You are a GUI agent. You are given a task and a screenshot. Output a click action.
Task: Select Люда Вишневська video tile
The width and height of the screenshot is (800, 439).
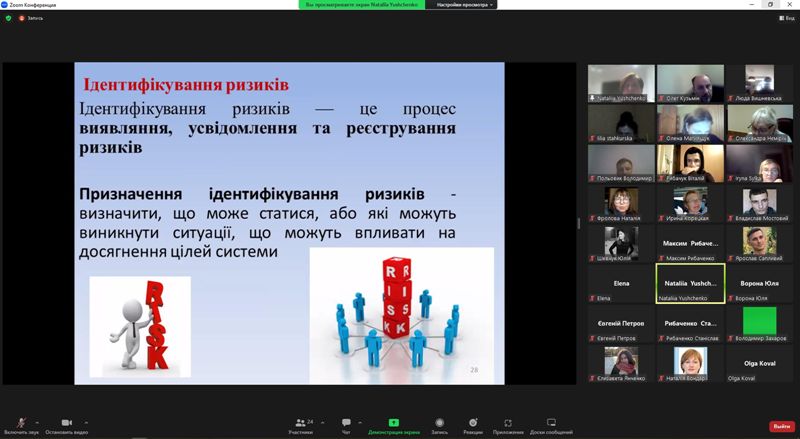[760, 83]
